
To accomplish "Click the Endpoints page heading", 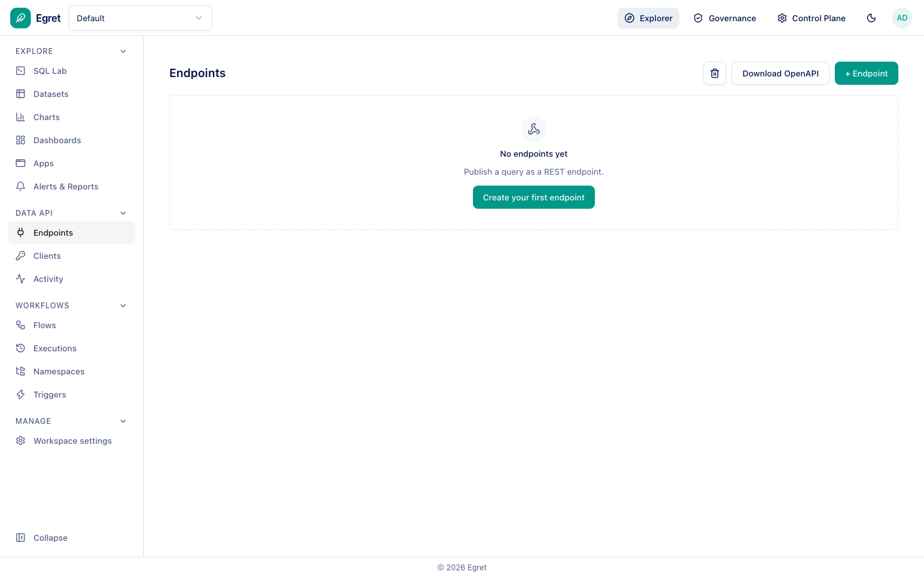I will pos(198,73).
